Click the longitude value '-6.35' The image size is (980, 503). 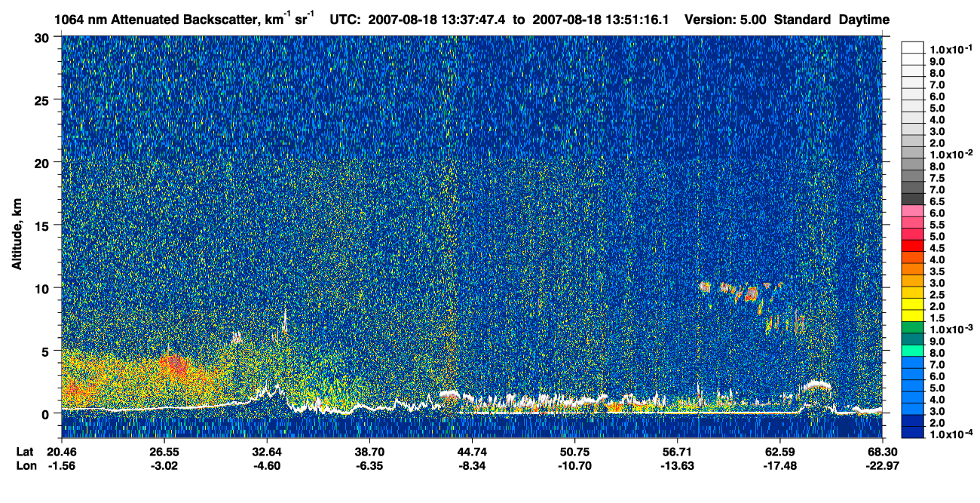(x=369, y=466)
